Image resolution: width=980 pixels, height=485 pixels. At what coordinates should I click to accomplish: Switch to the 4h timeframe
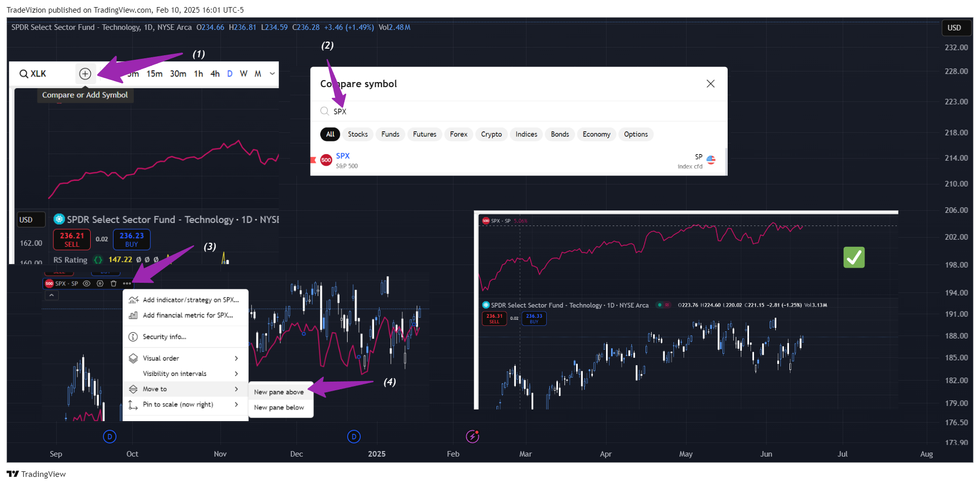(215, 74)
